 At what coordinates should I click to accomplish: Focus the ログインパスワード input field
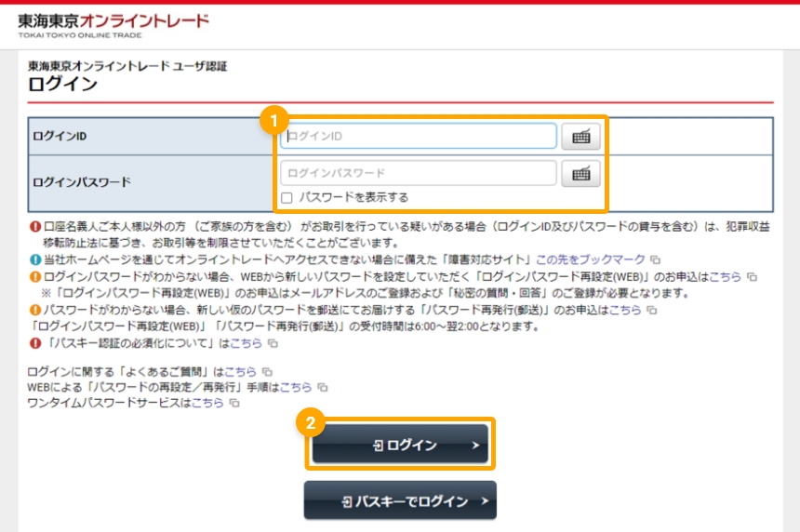(419, 173)
